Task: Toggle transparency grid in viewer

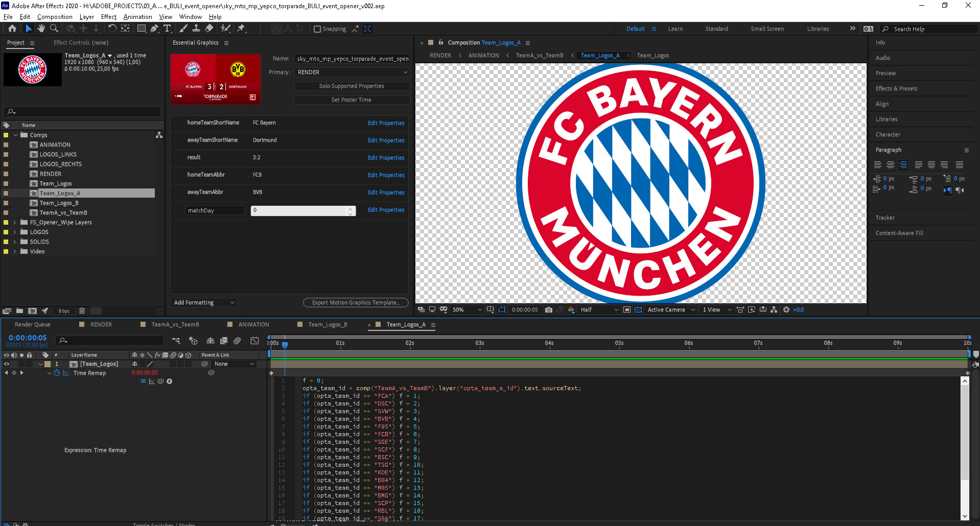Action: coord(638,309)
